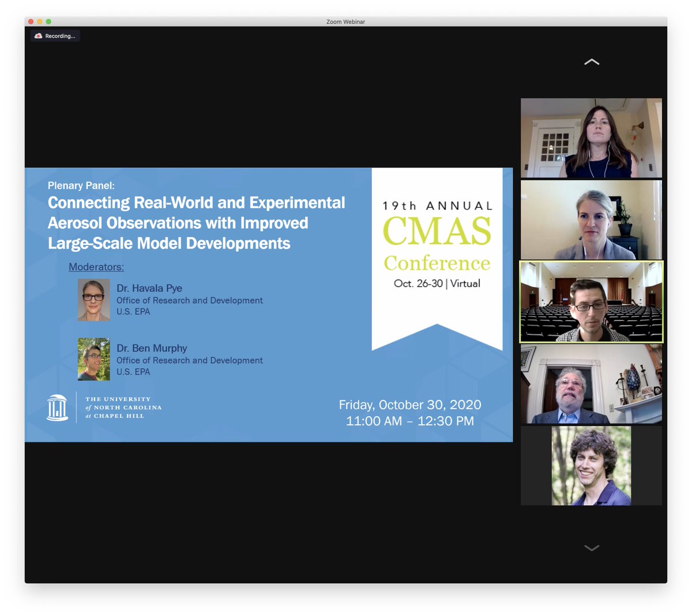
Task: Select the video tile with the fireplace mantel
Action: tap(591, 384)
